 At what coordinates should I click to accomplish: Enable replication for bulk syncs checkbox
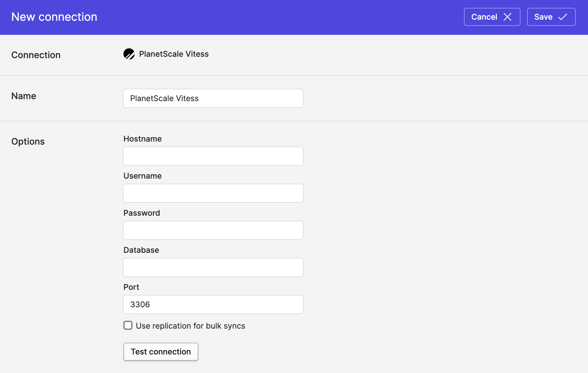128,325
